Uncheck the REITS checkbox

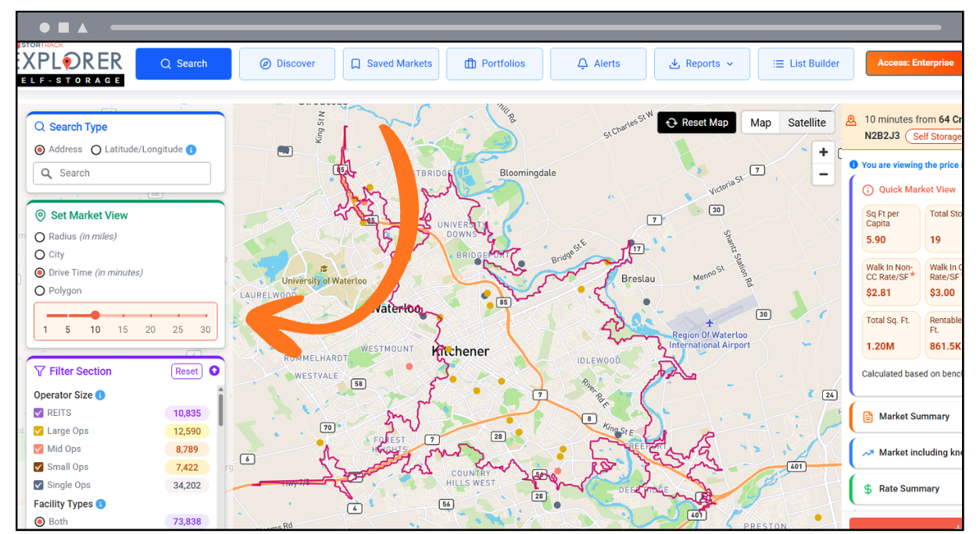(39, 413)
